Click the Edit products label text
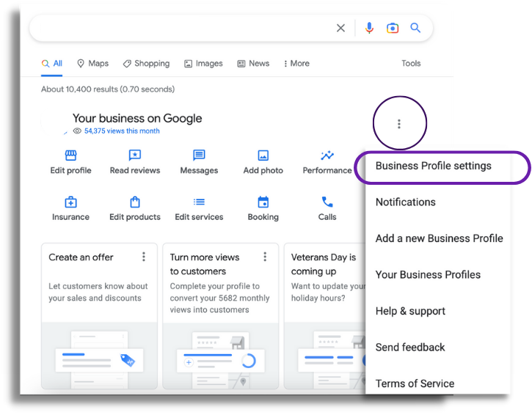The width and height of the screenshot is (532, 415). [x=135, y=217]
